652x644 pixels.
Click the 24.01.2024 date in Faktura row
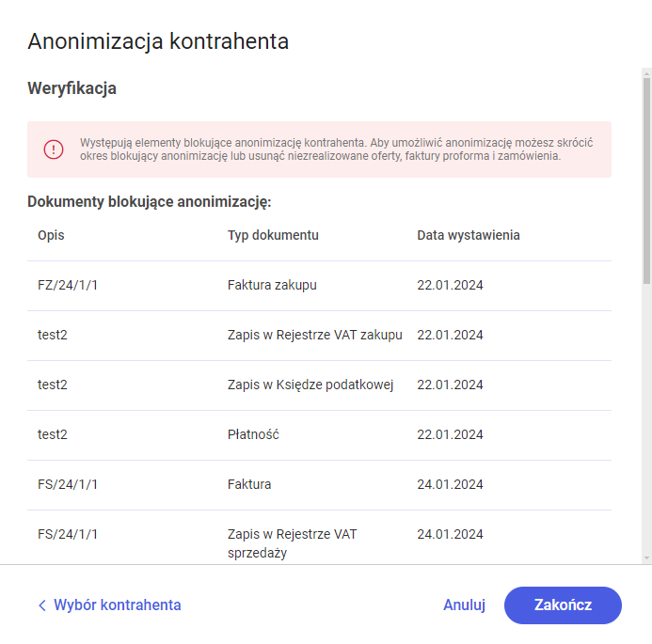[450, 485]
